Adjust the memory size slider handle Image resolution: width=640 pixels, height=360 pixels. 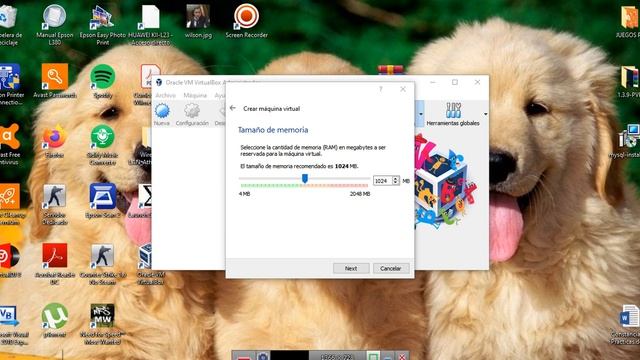coord(304,178)
